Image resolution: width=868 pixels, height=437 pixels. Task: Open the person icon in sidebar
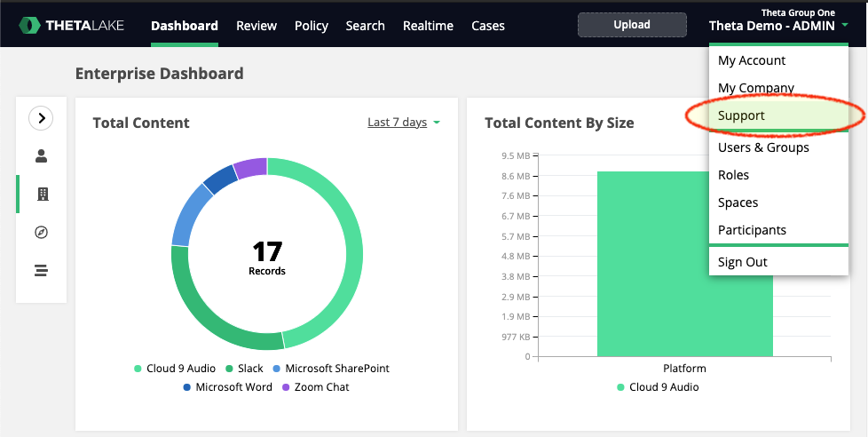click(41, 156)
